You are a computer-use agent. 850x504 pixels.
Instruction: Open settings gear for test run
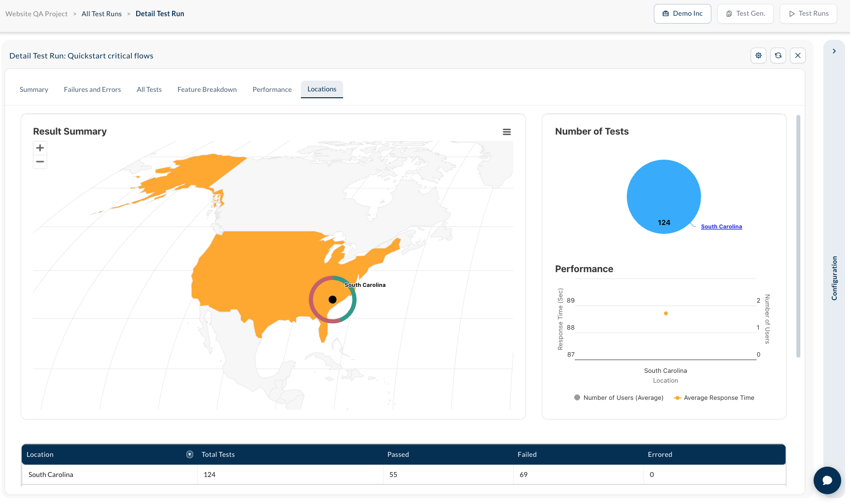point(759,56)
